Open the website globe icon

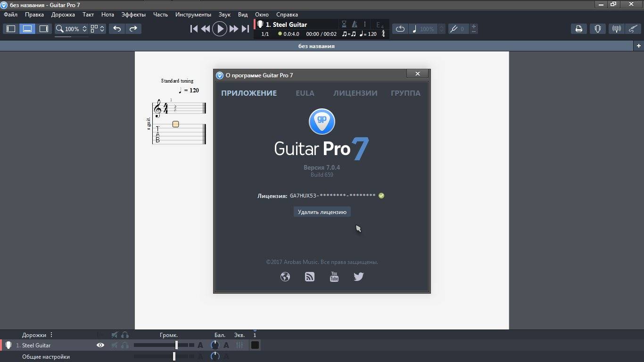(285, 277)
